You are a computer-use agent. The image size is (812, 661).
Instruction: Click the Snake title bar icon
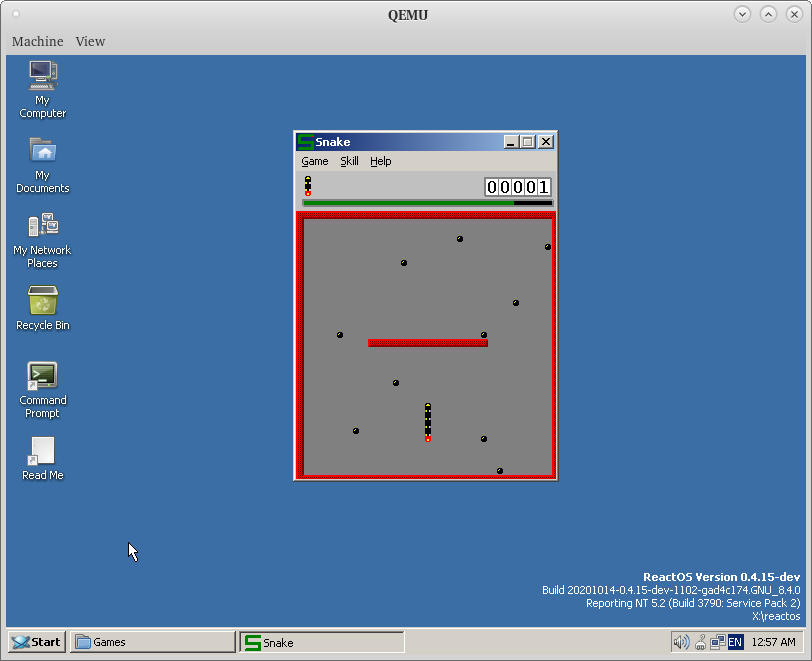tap(306, 142)
